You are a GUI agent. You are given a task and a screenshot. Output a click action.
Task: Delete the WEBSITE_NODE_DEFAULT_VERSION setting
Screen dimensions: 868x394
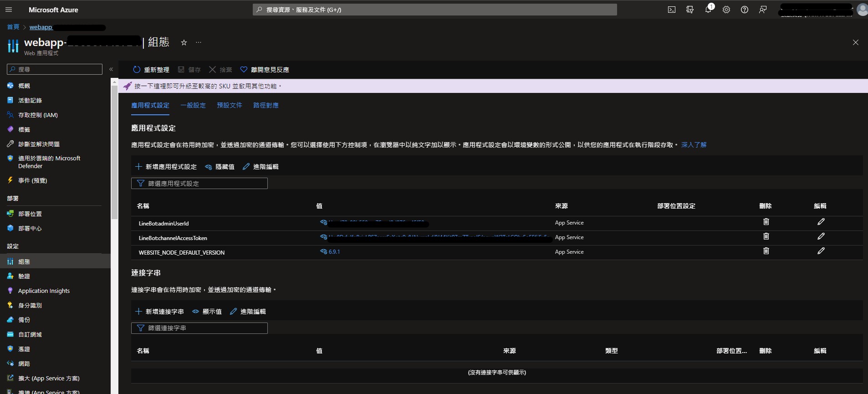[x=766, y=251]
